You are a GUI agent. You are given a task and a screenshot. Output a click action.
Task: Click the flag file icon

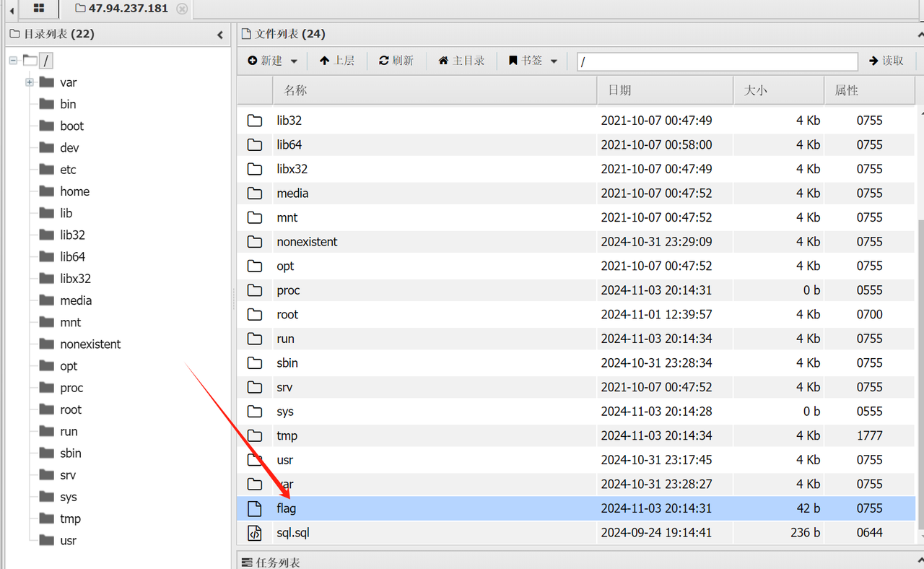point(254,508)
